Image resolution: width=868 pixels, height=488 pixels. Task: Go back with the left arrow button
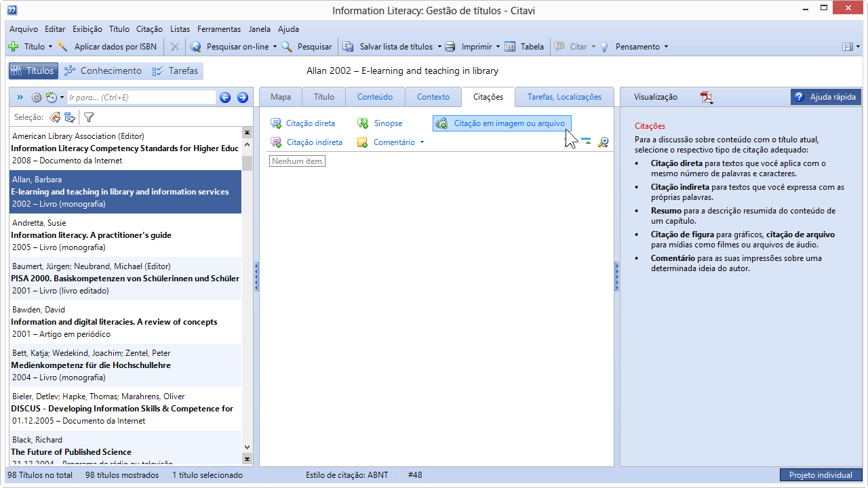226,98
